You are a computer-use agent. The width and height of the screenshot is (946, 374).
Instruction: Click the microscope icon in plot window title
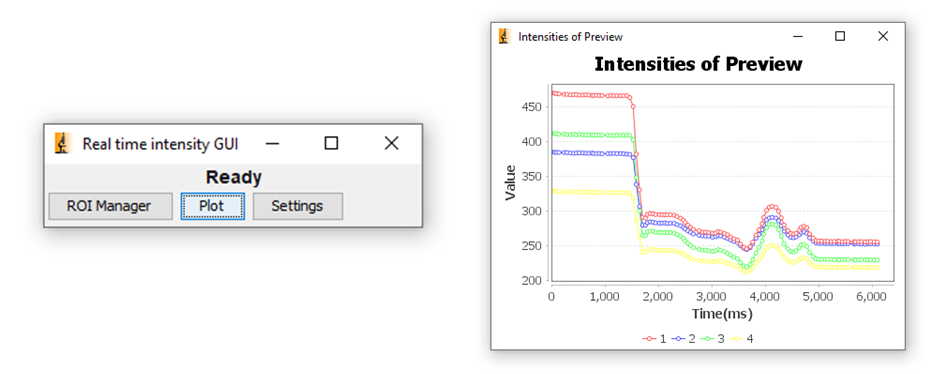pyautogui.click(x=504, y=36)
